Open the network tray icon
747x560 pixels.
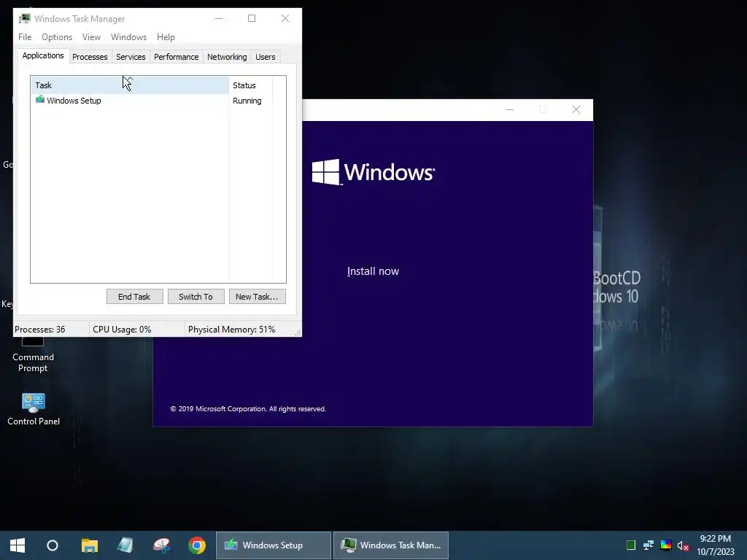[x=649, y=545]
